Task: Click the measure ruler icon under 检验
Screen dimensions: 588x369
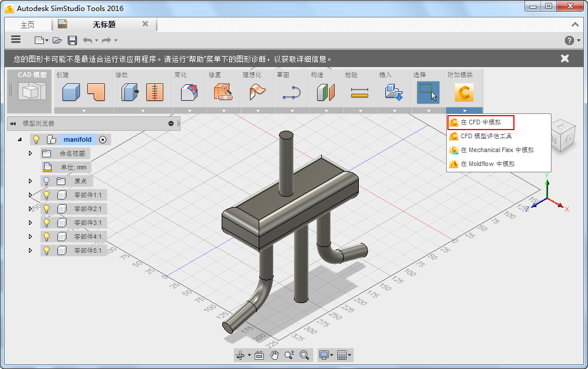Action: click(x=359, y=93)
